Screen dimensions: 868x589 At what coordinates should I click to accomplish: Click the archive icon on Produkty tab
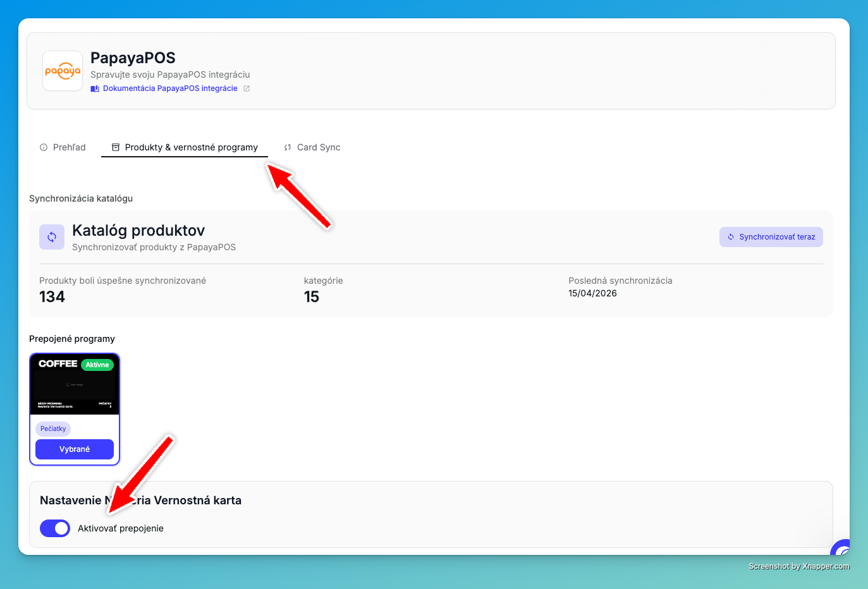pos(116,147)
